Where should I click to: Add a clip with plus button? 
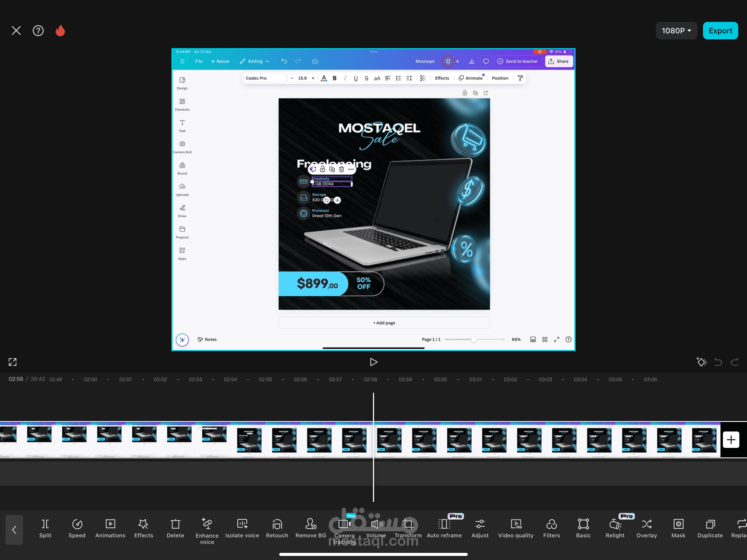(x=731, y=439)
